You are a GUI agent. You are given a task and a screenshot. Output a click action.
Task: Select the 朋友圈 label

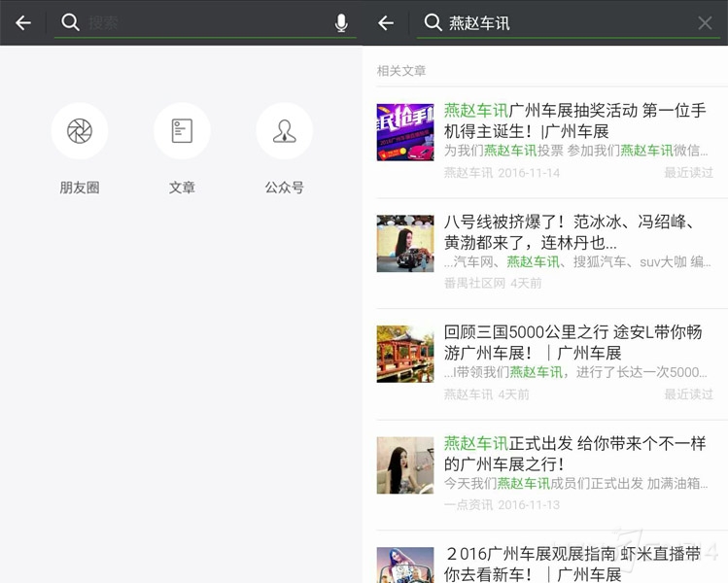[80, 188]
